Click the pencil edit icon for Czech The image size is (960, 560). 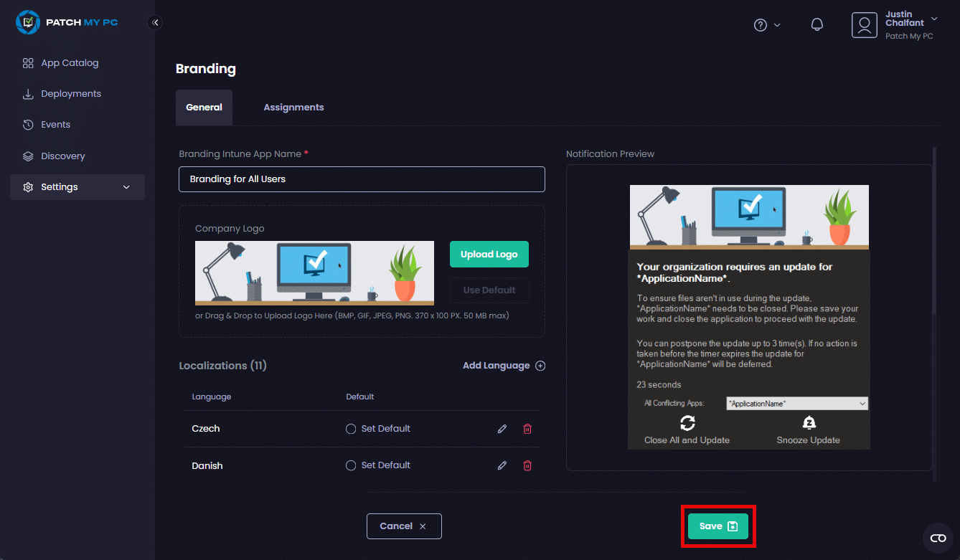coord(502,429)
